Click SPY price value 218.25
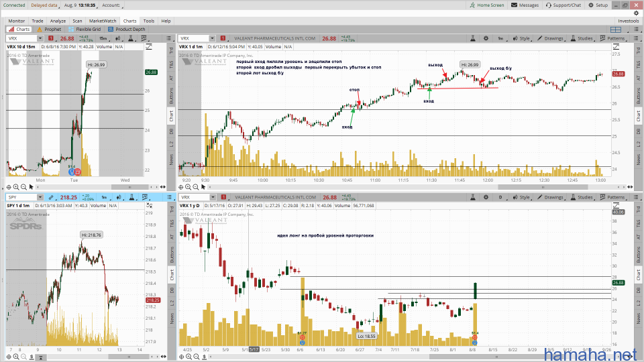The width and height of the screenshot is (644, 362). [x=68, y=197]
